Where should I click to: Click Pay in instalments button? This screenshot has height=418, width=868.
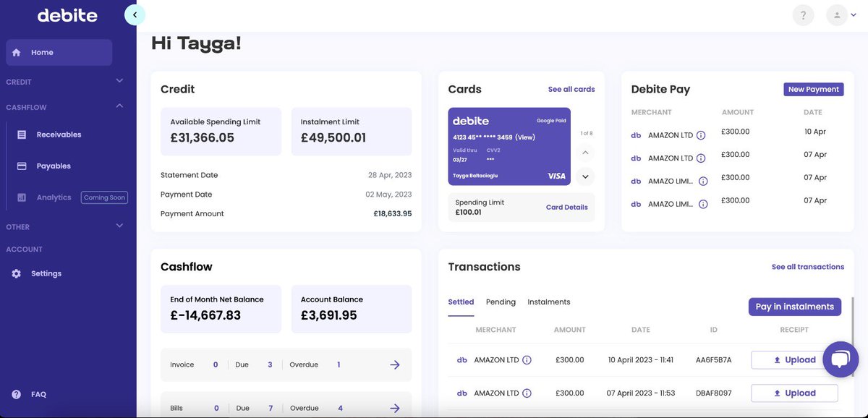794,307
